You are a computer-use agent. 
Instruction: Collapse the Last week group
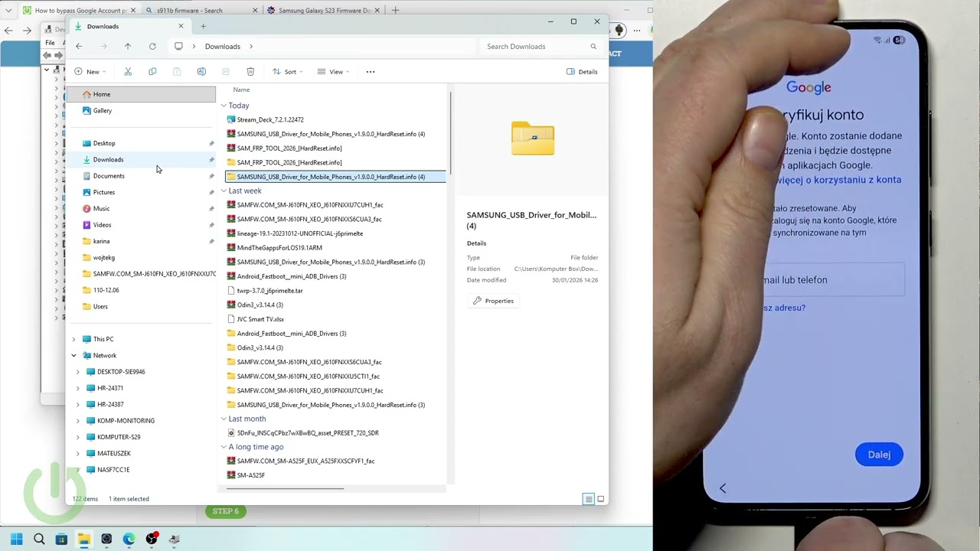tap(224, 191)
